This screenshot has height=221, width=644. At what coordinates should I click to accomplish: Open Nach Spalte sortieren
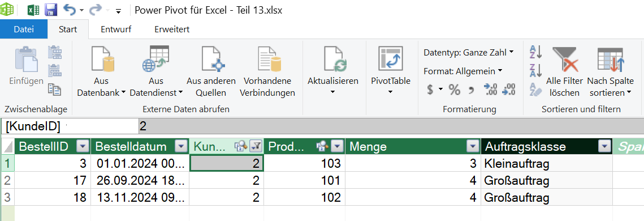tap(610, 71)
